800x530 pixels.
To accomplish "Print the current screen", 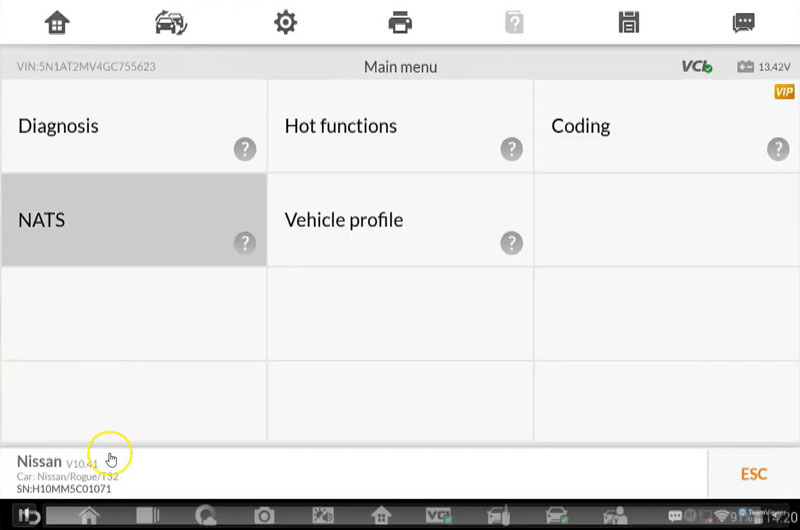I will point(400,22).
